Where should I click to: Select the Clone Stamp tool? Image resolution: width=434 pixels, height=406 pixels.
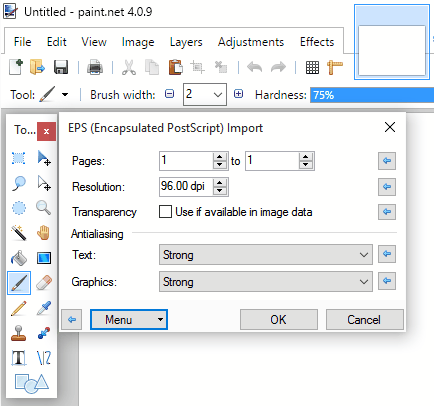point(19,333)
